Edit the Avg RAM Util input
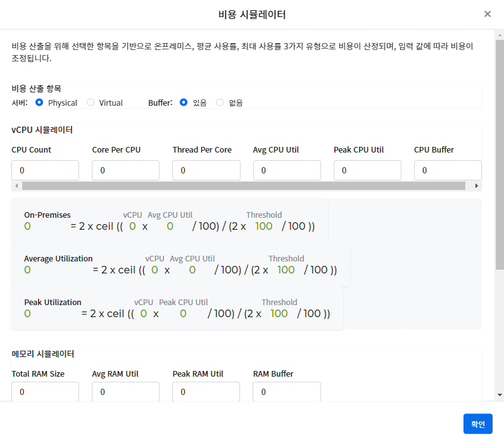Screen dimensions: 504x445 point(125,392)
